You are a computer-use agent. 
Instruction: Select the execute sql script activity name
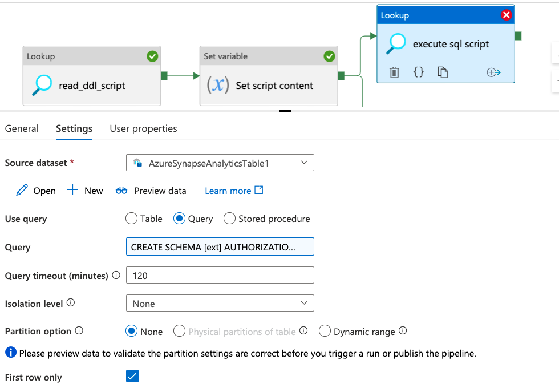(x=451, y=44)
